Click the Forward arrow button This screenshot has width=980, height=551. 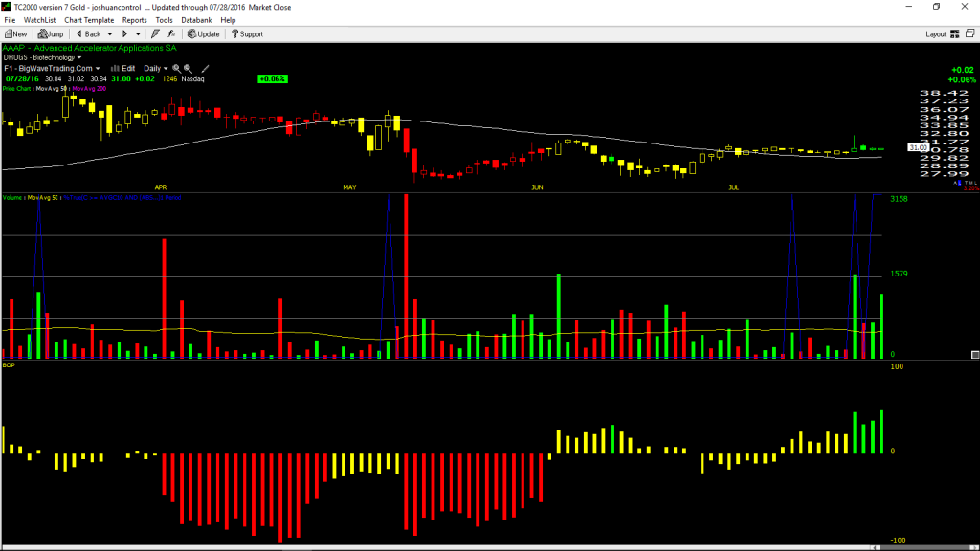click(x=125, y=34)
